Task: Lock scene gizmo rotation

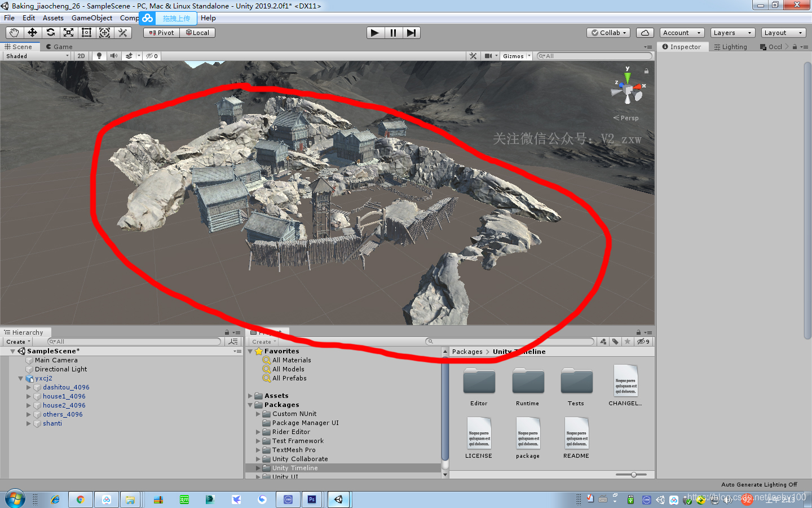Action: pyautogui.click(x=646, y=71)
